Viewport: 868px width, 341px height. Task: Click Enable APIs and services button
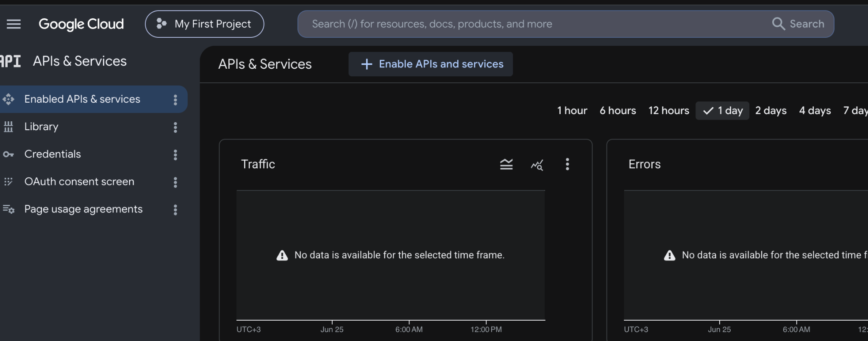(x=431, y=64)
